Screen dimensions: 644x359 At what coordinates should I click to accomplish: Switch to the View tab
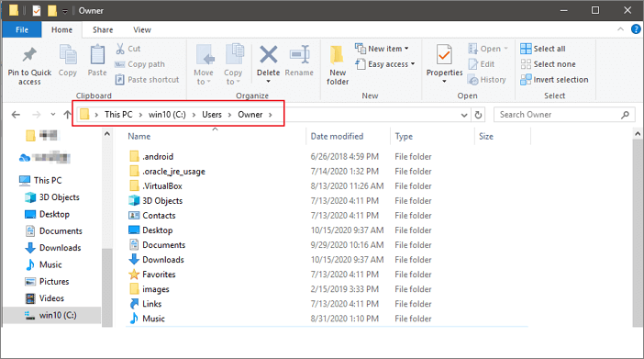(x=142, y=29)
